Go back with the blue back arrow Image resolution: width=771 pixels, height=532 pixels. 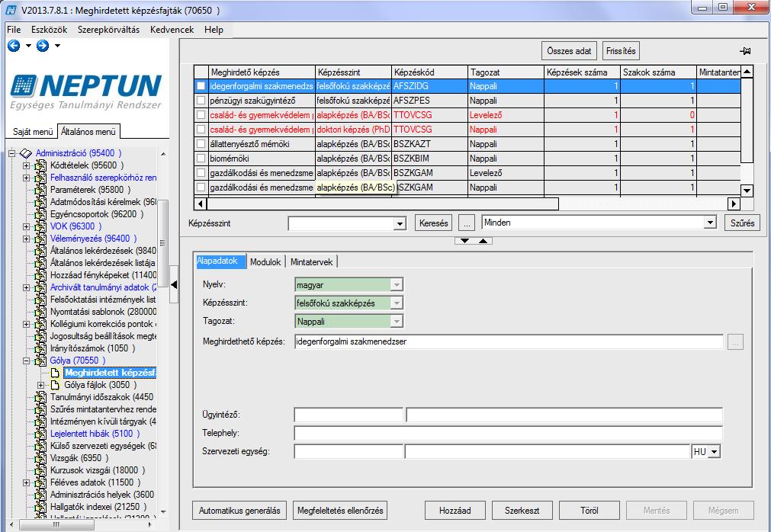tap(14, 46)
